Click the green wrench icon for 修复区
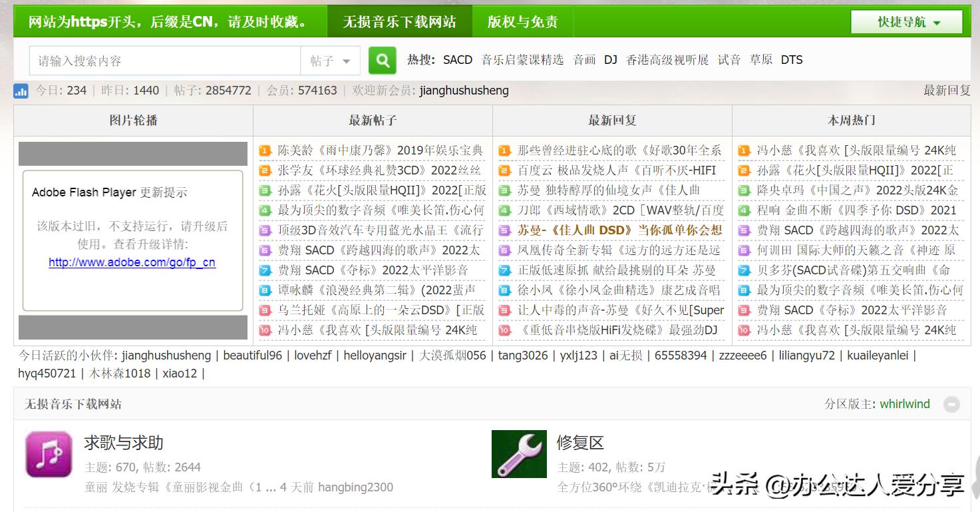This screenshot has width=980, height=512. click(x=519, y=454)
